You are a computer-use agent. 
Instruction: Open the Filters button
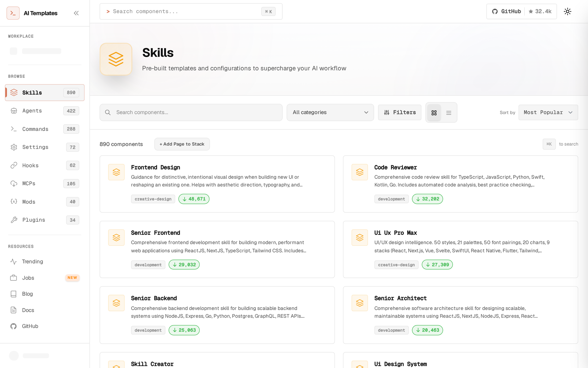(400, 112)
